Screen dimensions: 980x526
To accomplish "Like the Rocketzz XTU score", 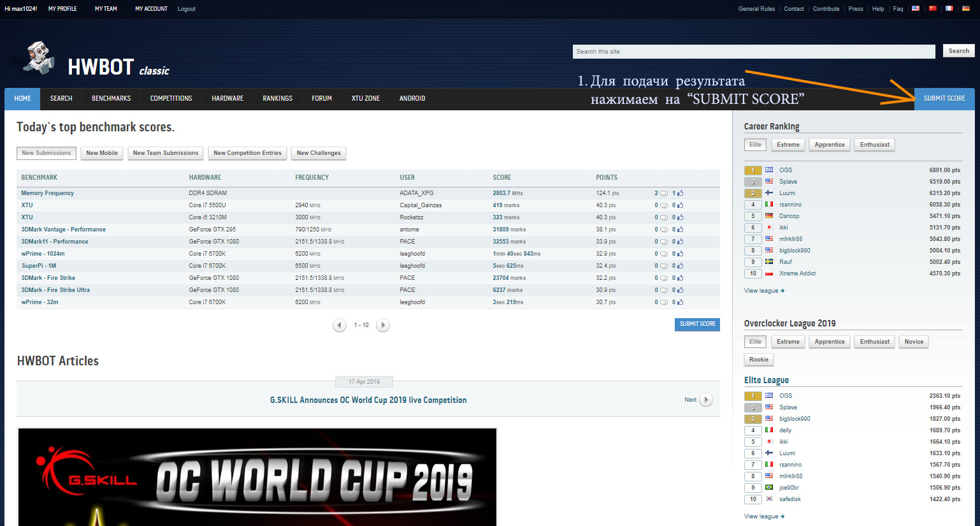I will point(681,217).
